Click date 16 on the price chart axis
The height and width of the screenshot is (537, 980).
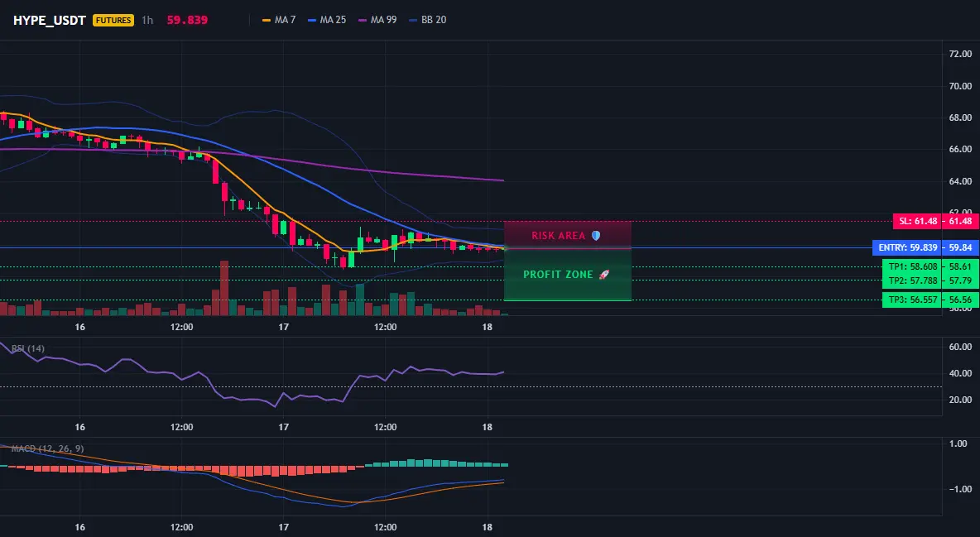(x=80, y=327)
